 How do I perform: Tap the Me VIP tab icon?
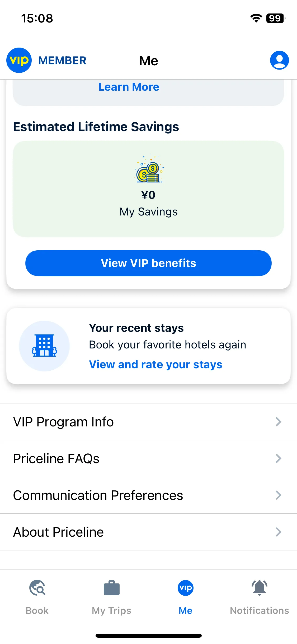[186, 588]
